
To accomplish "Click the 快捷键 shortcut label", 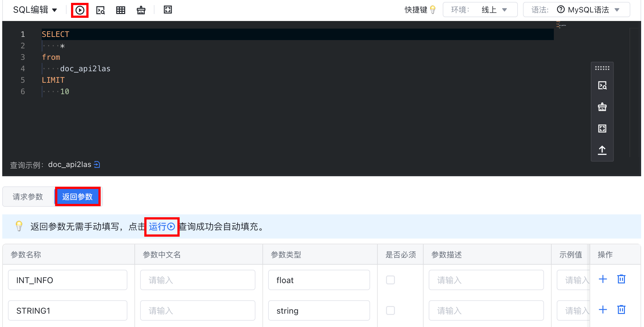I will 416,10.
